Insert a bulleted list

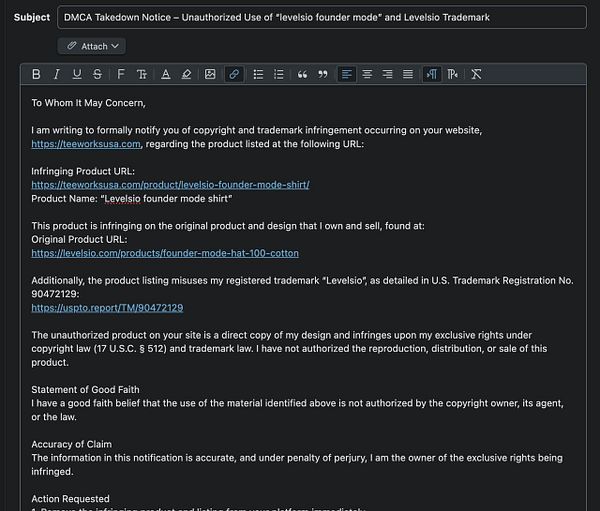(x=258, y=74)
